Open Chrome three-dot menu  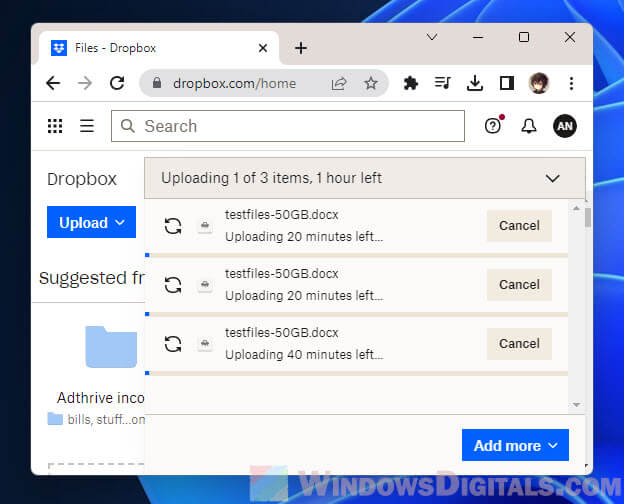(571, 83)
